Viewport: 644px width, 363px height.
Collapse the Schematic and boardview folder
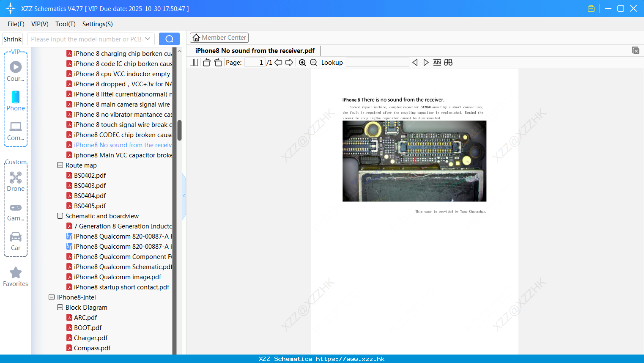[60, 216]
